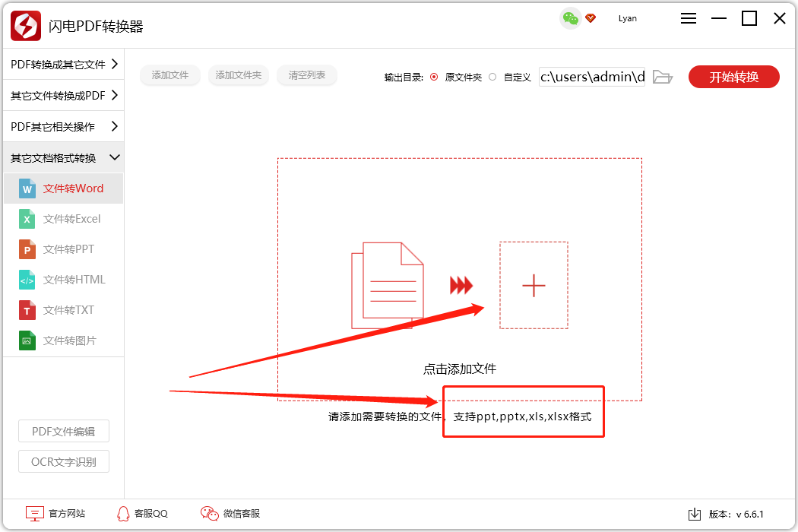Image resolution: width=798 pixels, height=532 pixels.
Task: Click the 添加文件夹 button
Action: pyautogui.click(x=238, y=75)
